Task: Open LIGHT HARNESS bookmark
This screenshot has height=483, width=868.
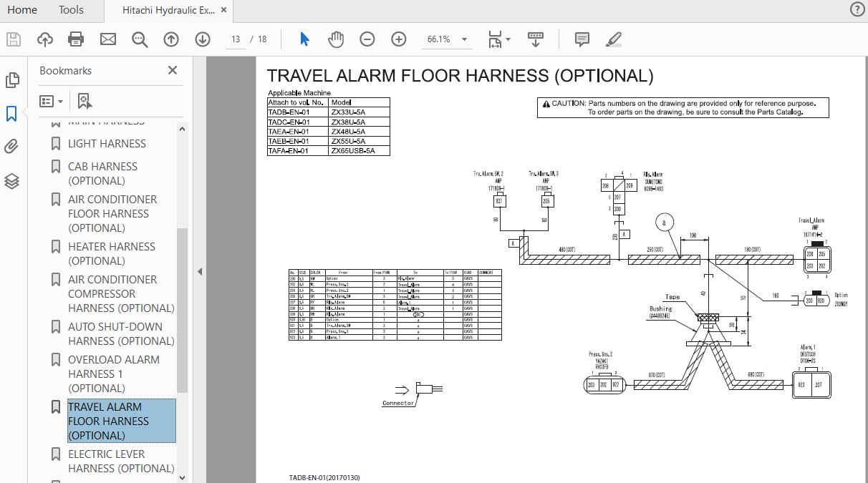Action: point(107,144)
